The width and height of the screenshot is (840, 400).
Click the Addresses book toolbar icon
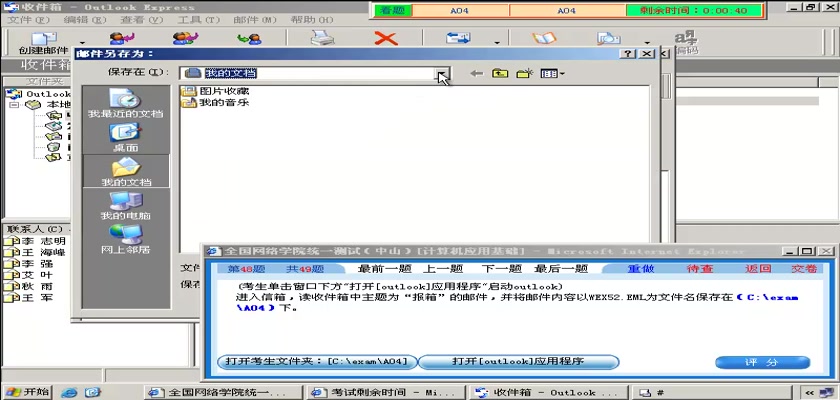click(544, 39)
